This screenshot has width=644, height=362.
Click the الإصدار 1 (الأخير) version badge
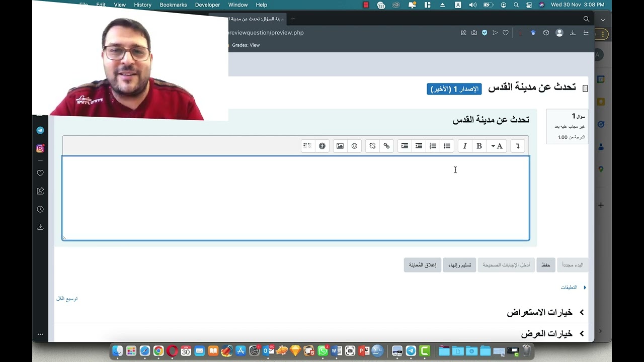(x=454, y=89)
